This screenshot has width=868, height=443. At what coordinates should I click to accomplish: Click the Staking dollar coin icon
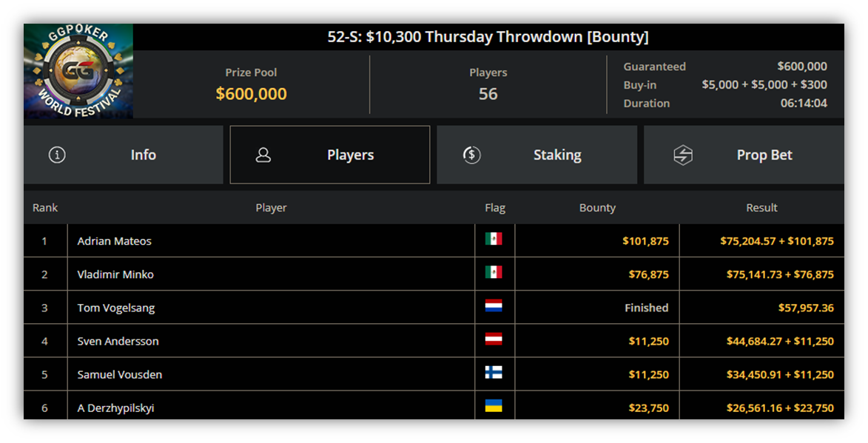[x=471, y=155]
